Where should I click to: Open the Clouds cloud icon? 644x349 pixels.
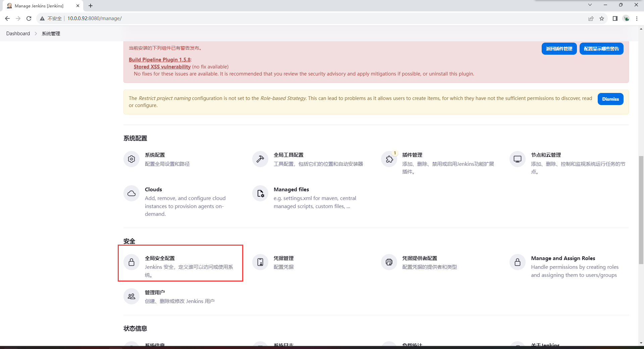click(x=131, y=194)
